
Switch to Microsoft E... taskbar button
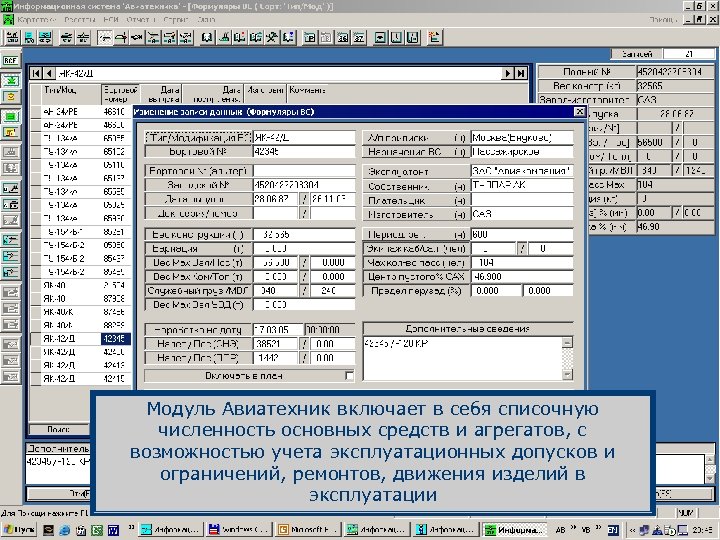(308, 529)
